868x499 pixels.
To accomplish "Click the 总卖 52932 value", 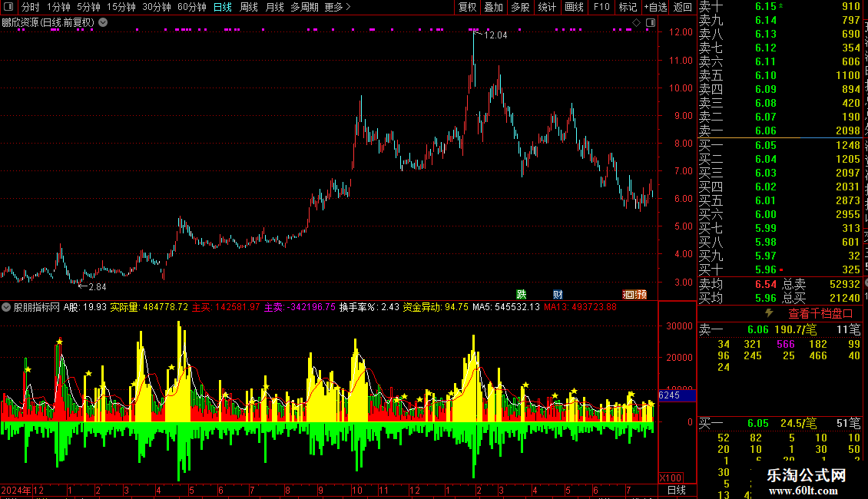I will pyautogui.click(x=845, y=284).
